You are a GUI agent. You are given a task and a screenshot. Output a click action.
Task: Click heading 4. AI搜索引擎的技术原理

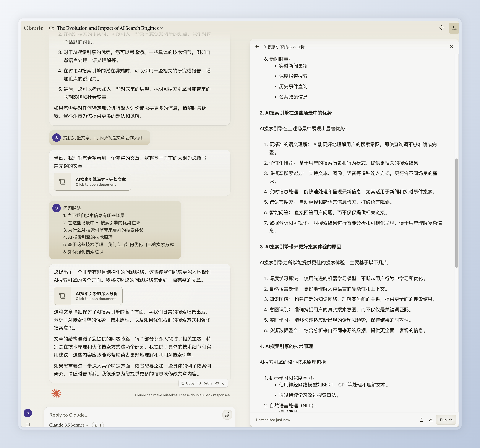pos(286,346)
